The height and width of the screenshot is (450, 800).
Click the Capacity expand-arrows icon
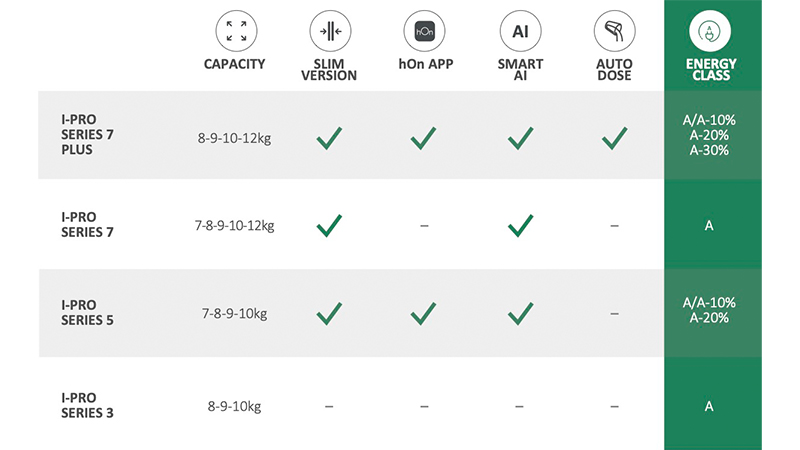pyautogui.click(x=236, y=30)
